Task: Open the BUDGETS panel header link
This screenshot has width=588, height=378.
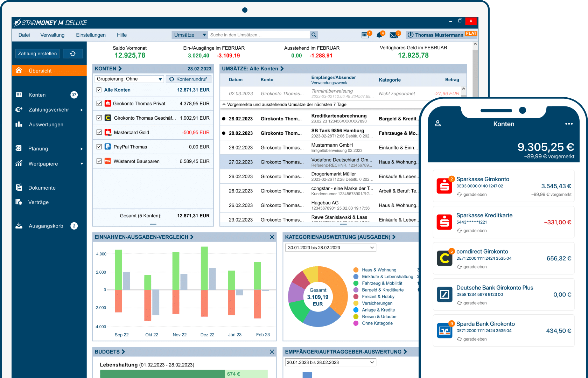Action: [110, 352]
